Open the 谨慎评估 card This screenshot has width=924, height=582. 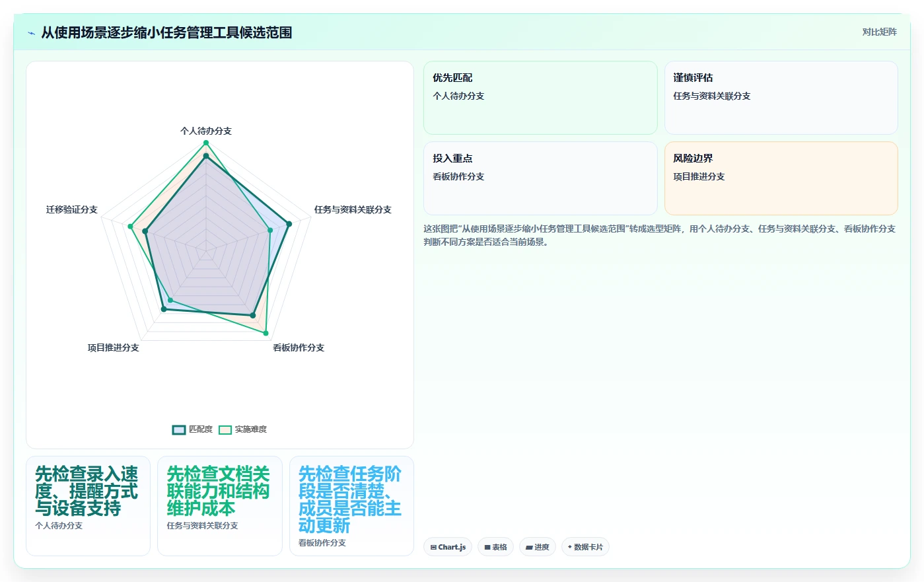coord(781,98)
